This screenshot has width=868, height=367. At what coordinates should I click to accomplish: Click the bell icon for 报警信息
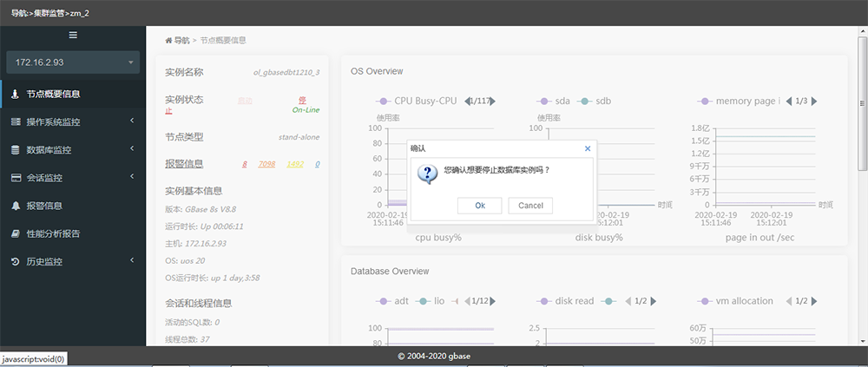point(16,206)
